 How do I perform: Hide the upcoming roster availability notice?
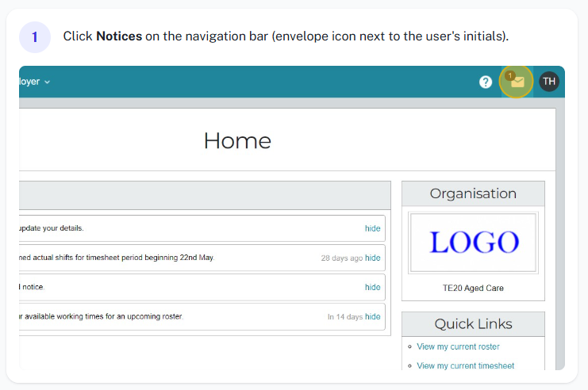click(x=372, y=316)
